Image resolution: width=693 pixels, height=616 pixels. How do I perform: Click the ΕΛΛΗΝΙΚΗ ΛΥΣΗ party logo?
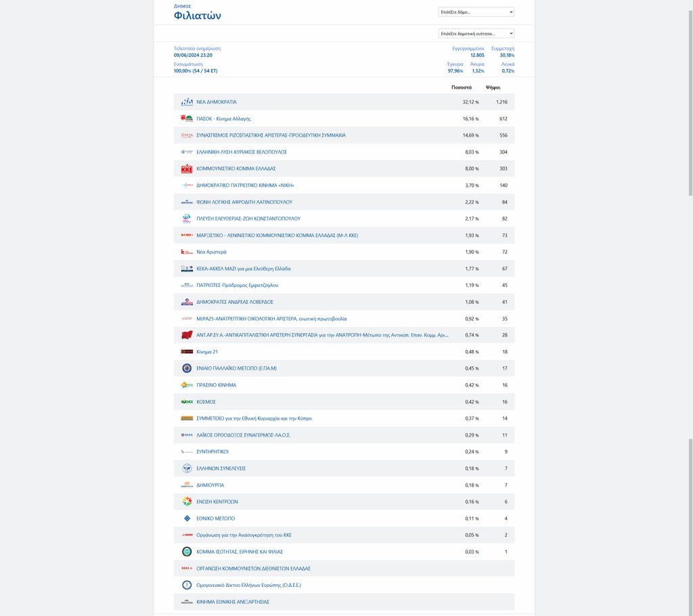click(187, 152)
